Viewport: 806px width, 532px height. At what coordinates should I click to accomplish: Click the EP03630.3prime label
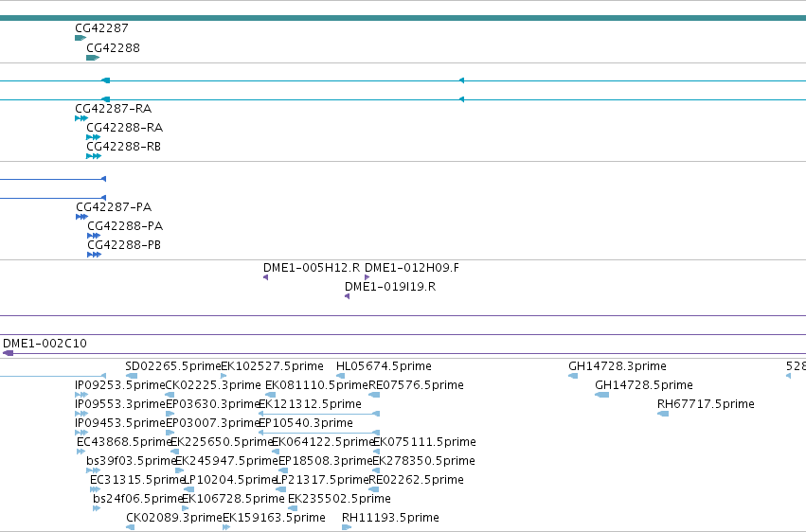click(213, 404)
